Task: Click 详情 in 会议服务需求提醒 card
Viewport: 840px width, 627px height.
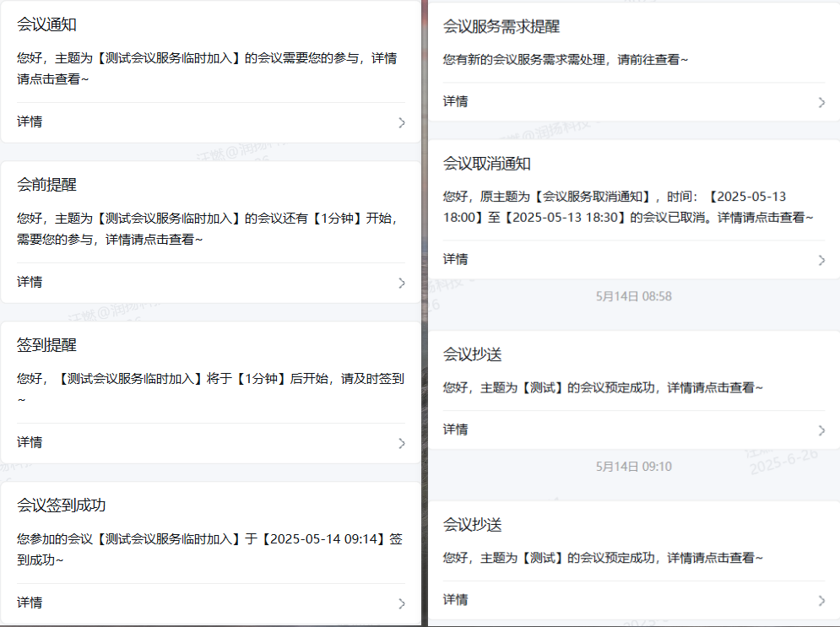Action: click(x=456, y=101)
